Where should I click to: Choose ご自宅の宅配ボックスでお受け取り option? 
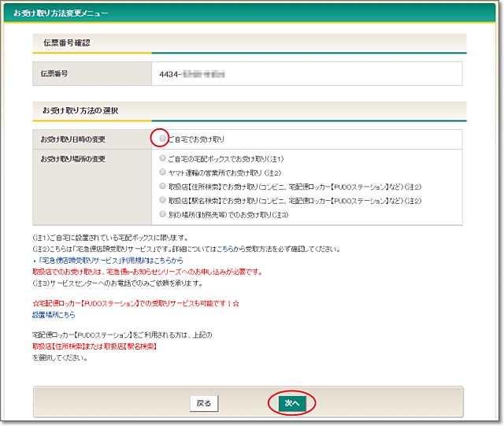(x=163, y=158)
